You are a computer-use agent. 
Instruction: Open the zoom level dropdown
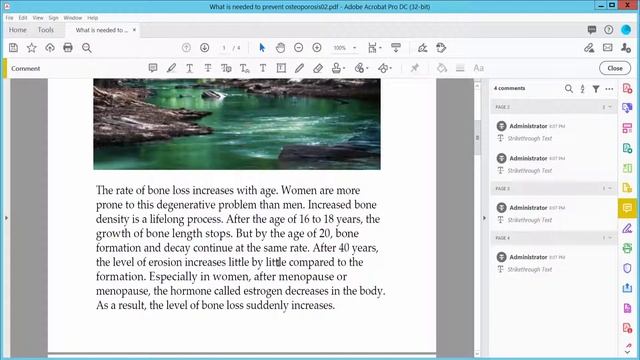coord(355,48)
